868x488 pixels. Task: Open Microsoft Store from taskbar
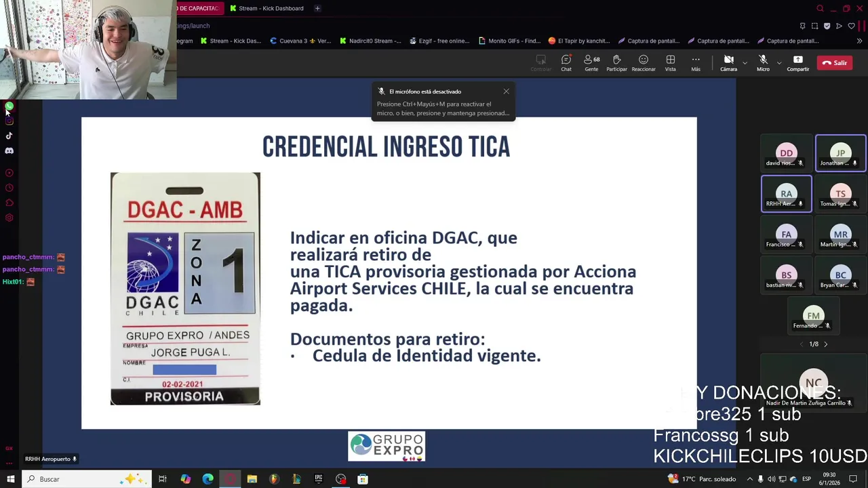363,479
